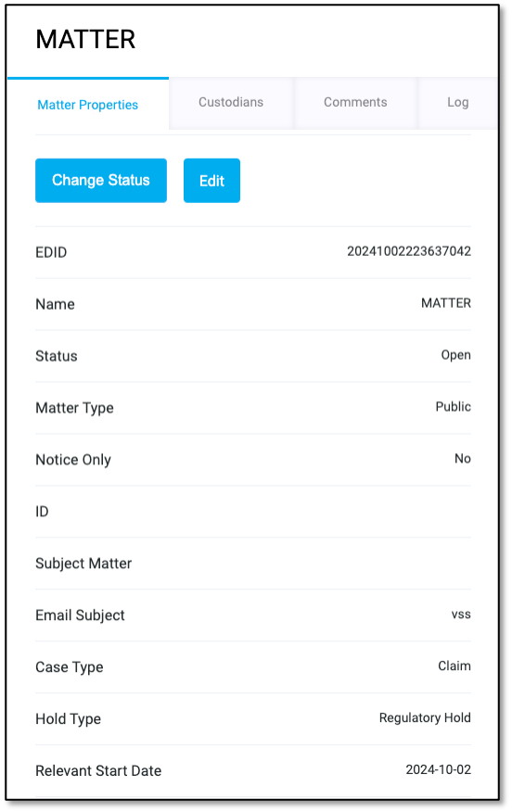512x812 pixels.
Task: Click the Change Status button
Action: 101,180
